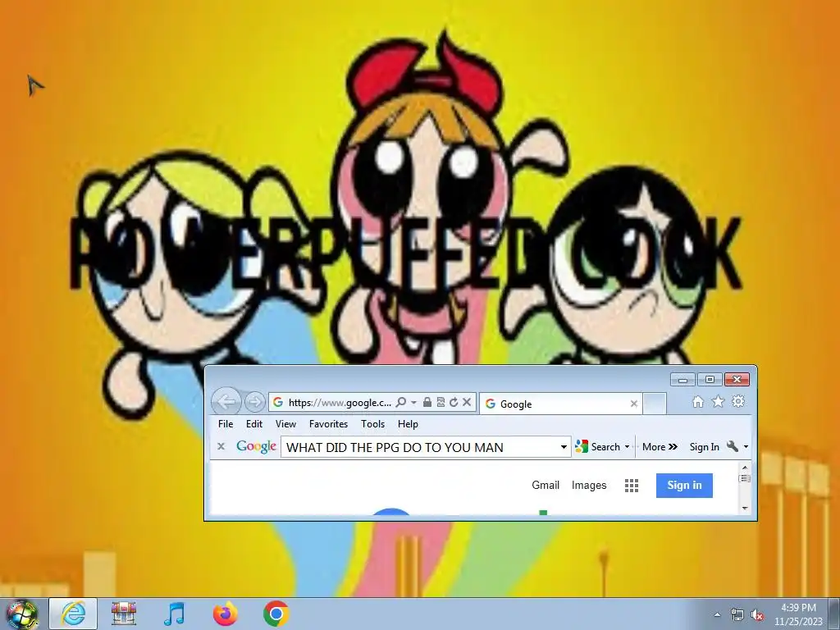The height and width of the screenshot is (630, 840).
Task: Click the muted volume tray icon
Action: 757,615
